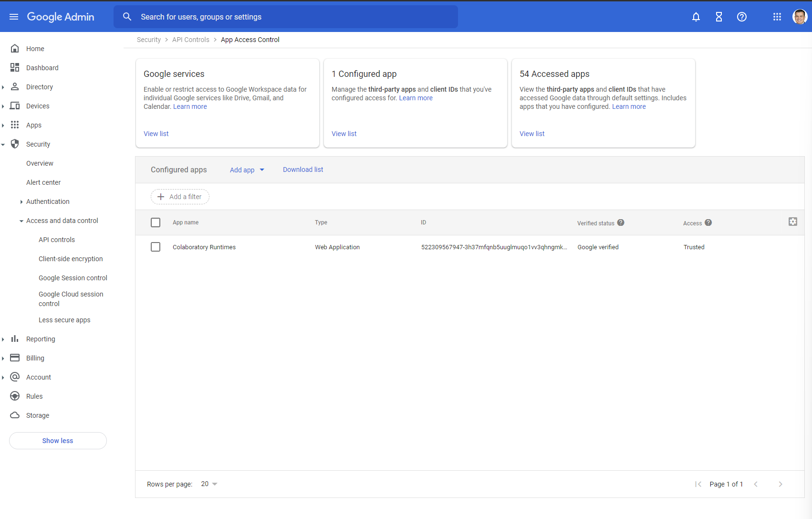The image size is (812, 519).
Task: Expand the Account section arrow
Action: click(3, 378)
